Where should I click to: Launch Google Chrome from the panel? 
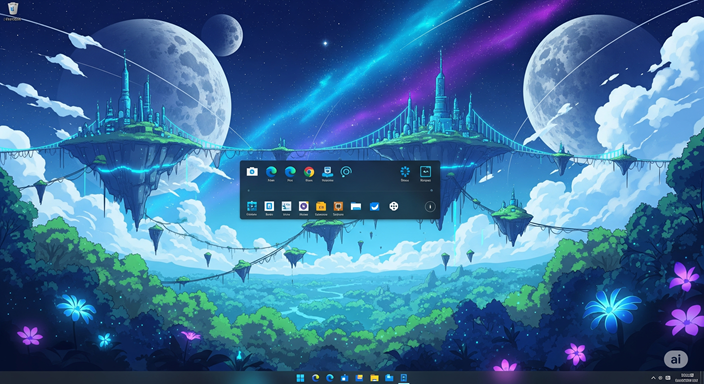[x=308, y=172]
